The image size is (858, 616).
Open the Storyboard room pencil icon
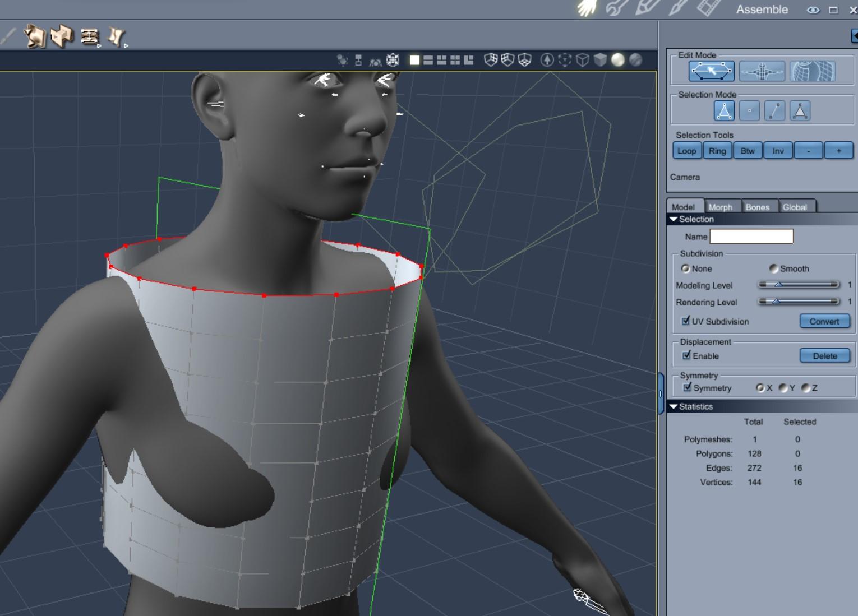pyautogui.click(x=647, y=8)
